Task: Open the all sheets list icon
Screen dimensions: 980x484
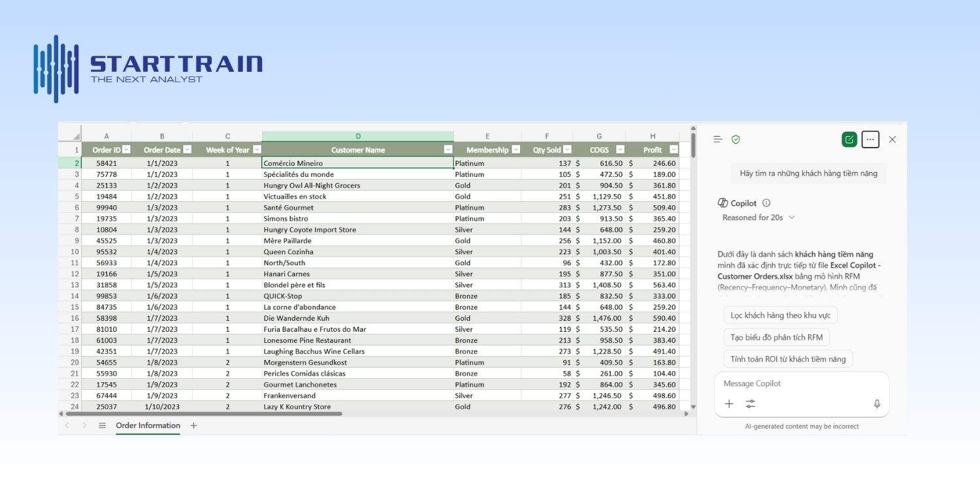Action: [102, 426]
